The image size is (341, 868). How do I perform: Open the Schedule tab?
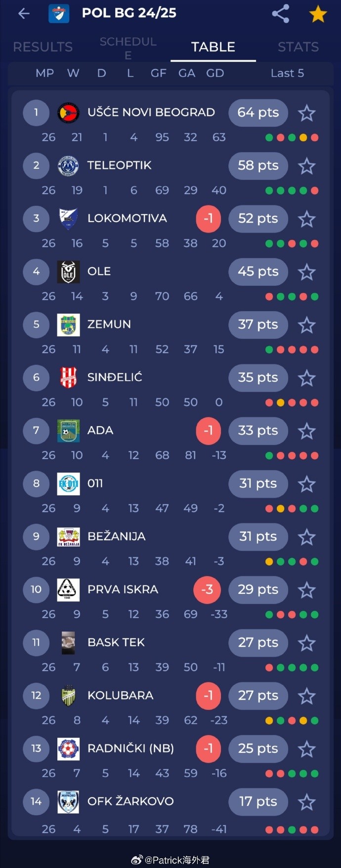pyautogui.click(x=128, y=48)
